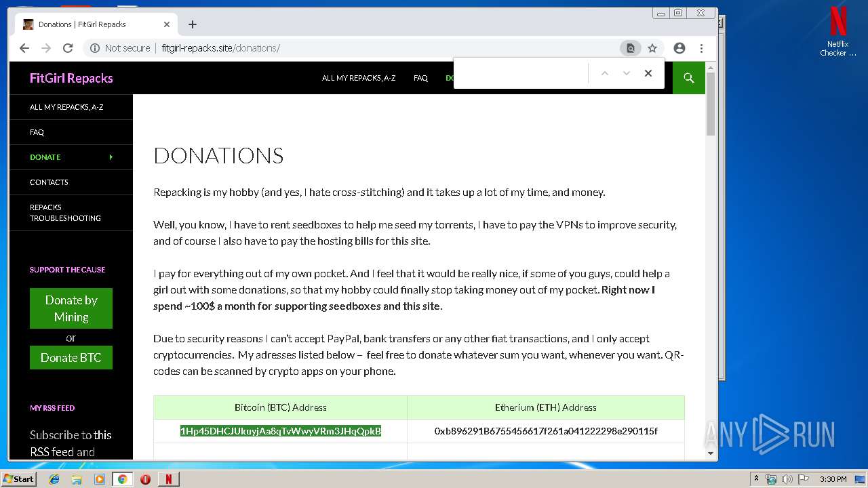This screenshot has height=488, width=868.
Task: Jump to next find result arrow
Action: 627,73
